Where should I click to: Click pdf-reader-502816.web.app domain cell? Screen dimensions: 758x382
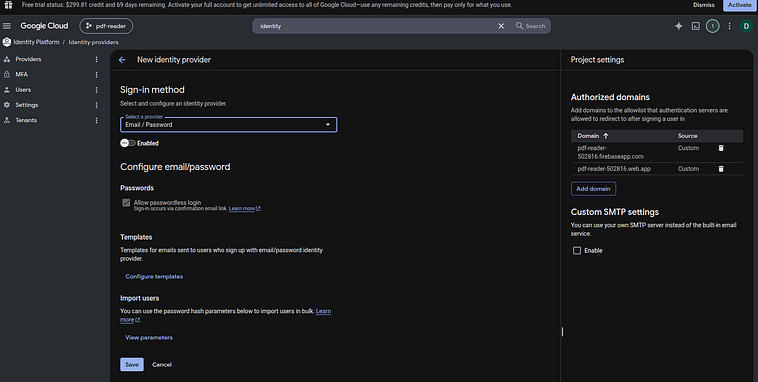click(x=614, y=169)
